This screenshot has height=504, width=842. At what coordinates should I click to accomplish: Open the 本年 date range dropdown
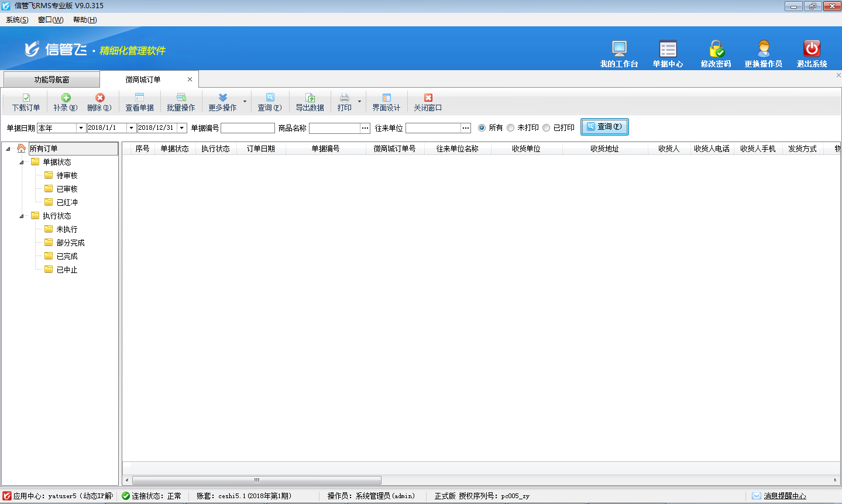81,128
